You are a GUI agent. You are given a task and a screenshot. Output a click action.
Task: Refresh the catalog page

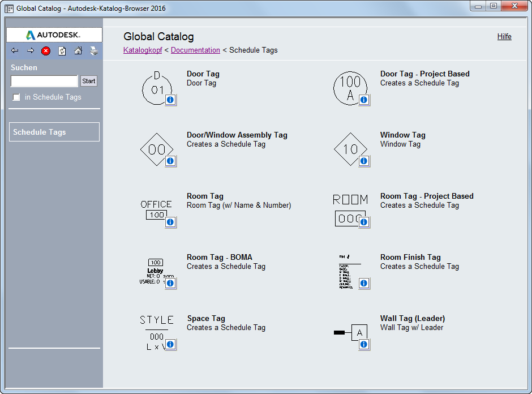coord(62,51)
